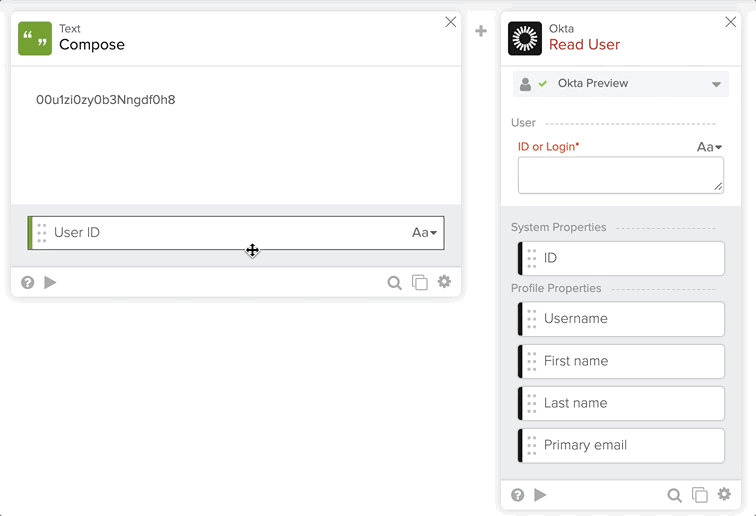Select the ID system property field
This screenshot has height=516, width=756.
(x=621, y=258)
